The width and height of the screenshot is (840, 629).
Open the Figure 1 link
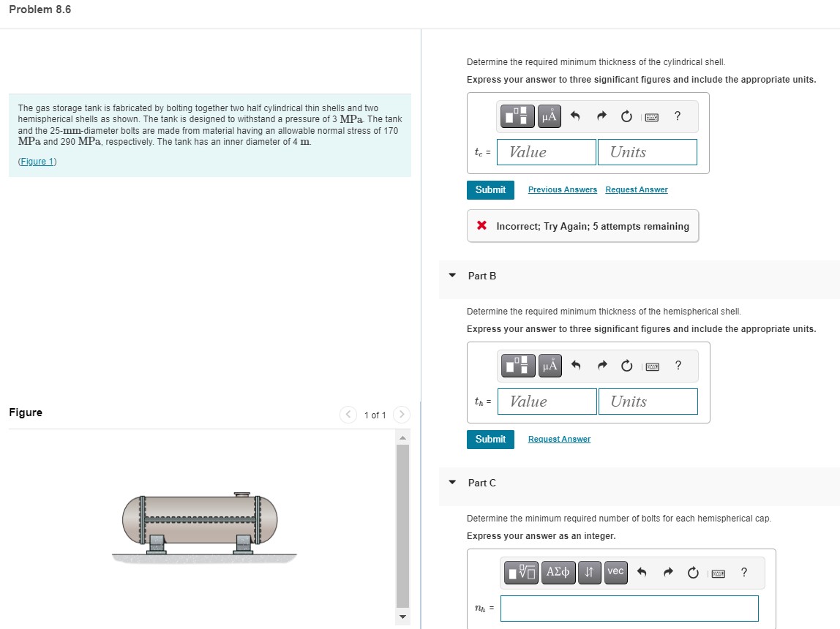(37, 161)
